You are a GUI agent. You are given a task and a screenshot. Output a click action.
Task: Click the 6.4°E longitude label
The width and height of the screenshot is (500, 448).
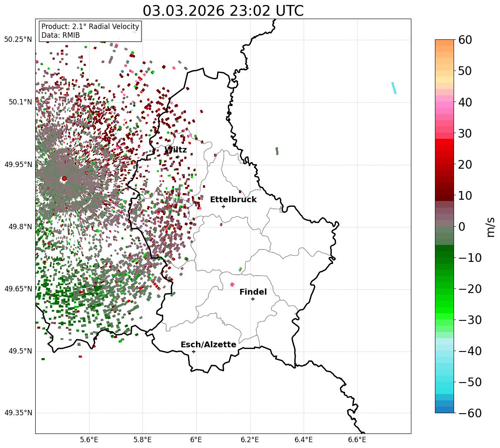[304, 440]
